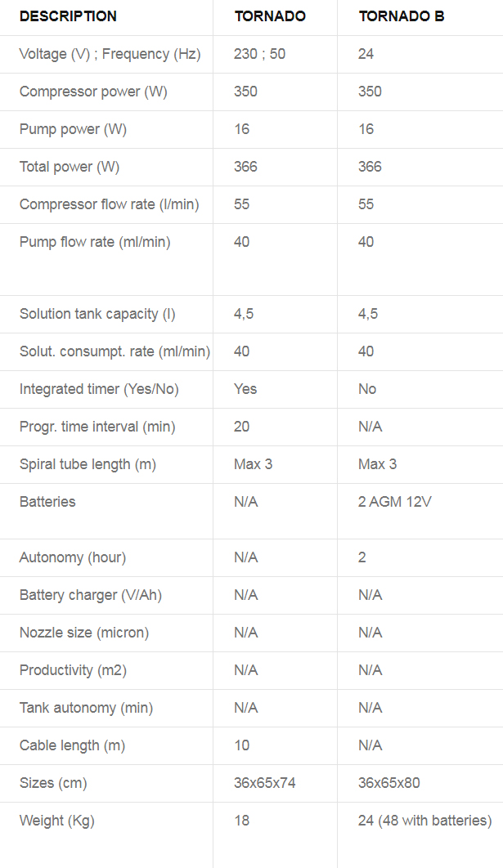This screenshot has height=868, width=503.
Task: Click the Cable length (m) label
Action: [72, 745]
